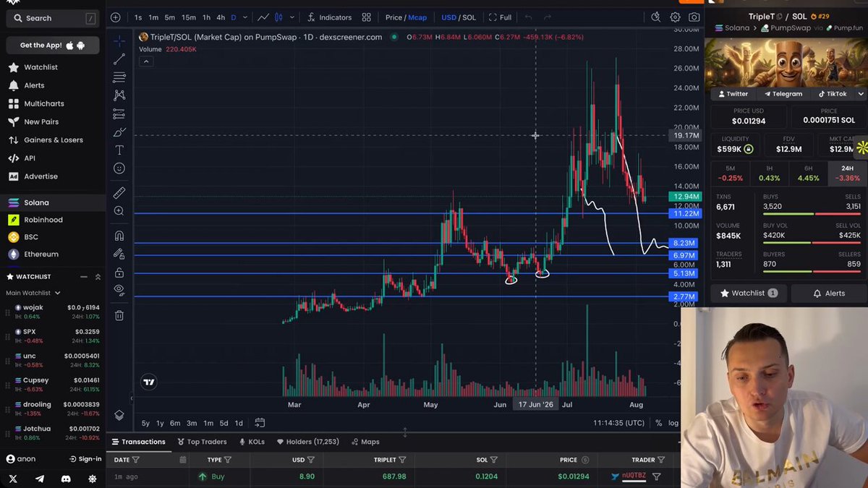This screenshot has width=868, height=488.
Task: Focus the Search input field
Action: point(53,18)
